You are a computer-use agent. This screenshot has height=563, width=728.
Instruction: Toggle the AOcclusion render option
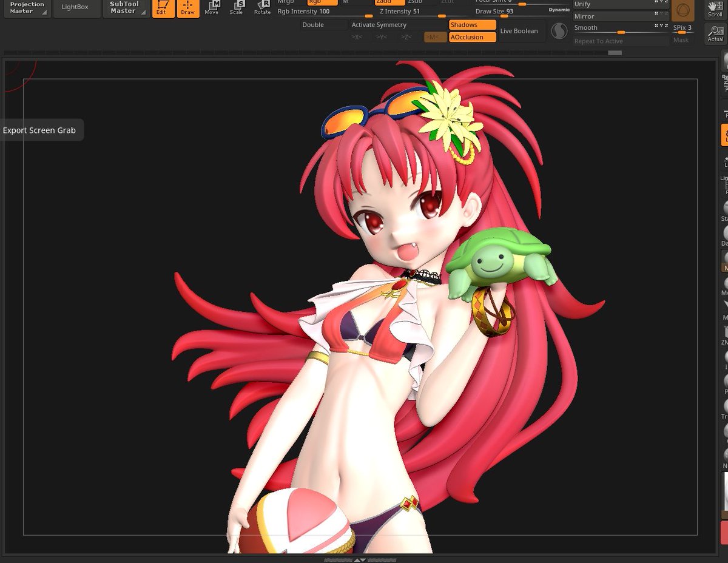coord(473,37)
